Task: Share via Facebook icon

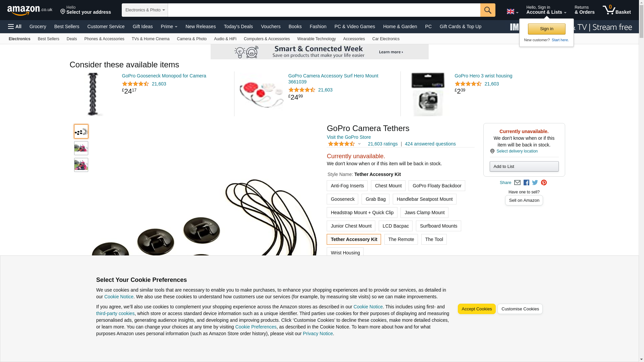Action: pos(526,183)
